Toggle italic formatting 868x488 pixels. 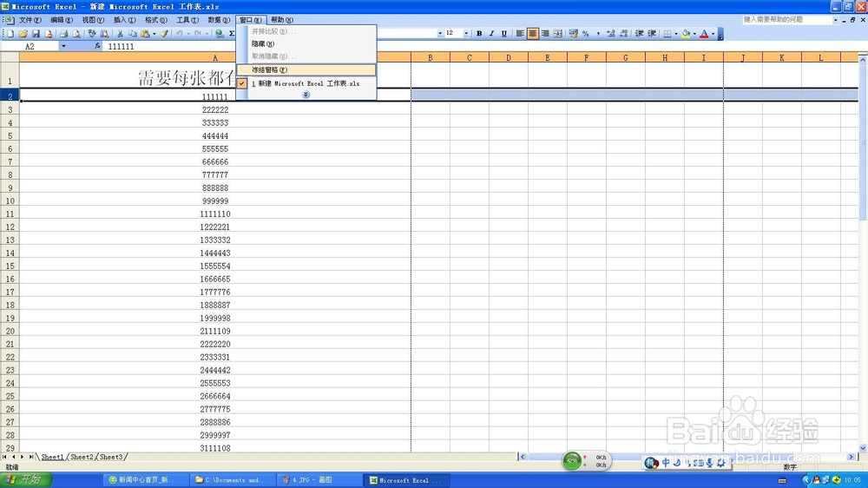click(x=491, y=34)
